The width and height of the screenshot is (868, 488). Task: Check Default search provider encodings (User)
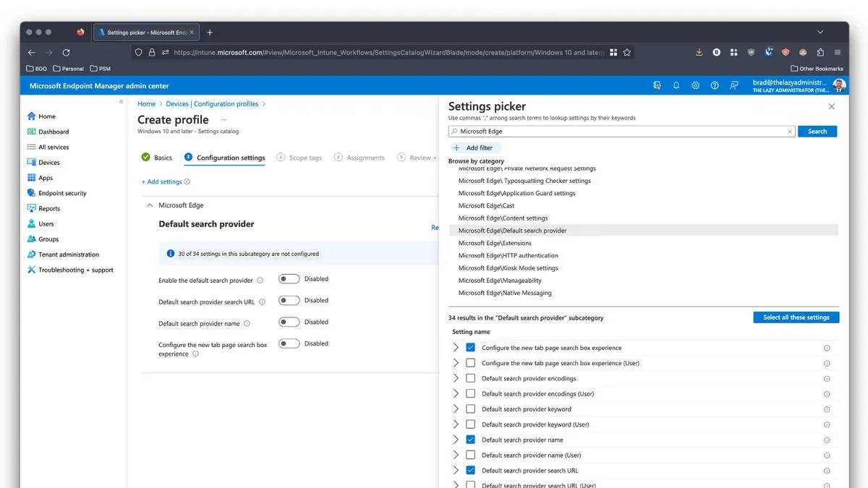[x=471, y=394]
